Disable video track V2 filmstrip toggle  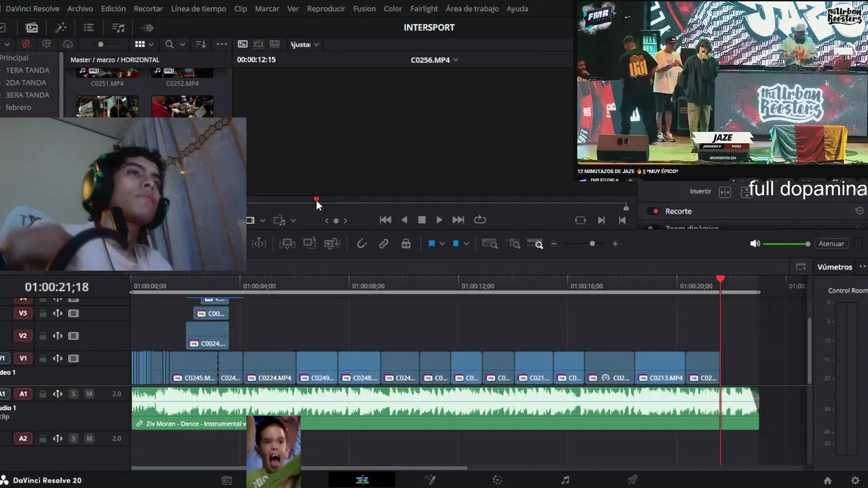pyautogui.click(x=73, y=336)
